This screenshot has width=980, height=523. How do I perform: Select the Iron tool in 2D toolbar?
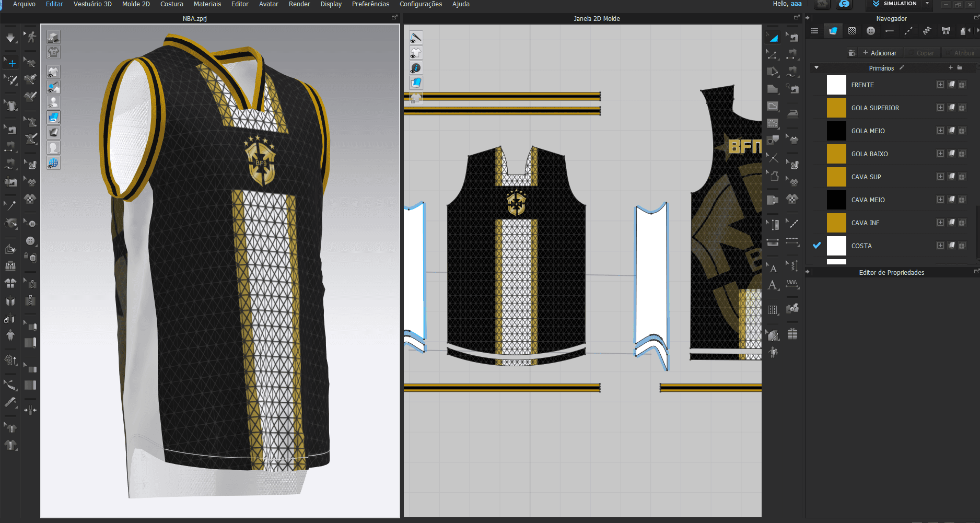point(792,113)
